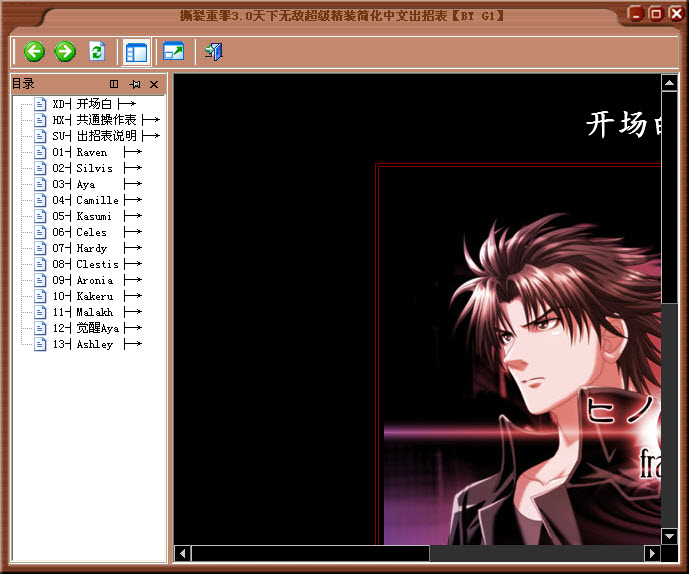Open the HX 共通操作表 entry
This screenshot has height=574, width=689.
click(x=105, y=120)
